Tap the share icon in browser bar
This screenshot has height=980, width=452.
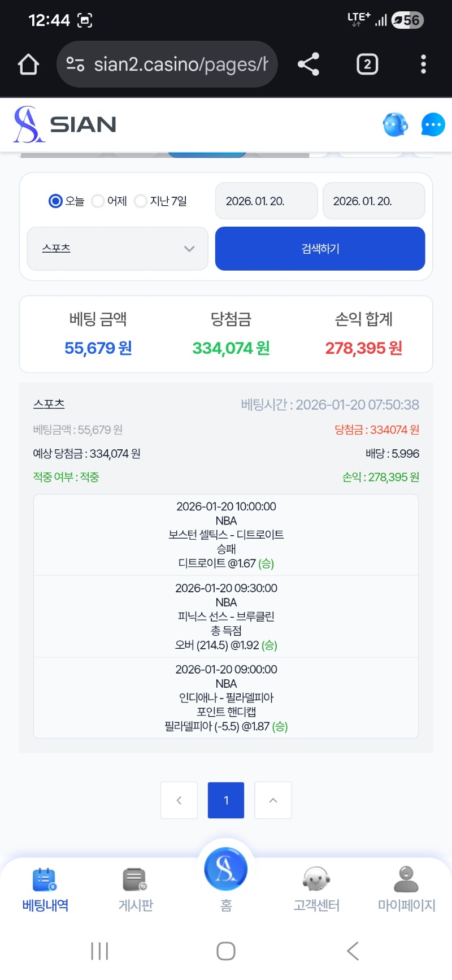coord(308,64)
